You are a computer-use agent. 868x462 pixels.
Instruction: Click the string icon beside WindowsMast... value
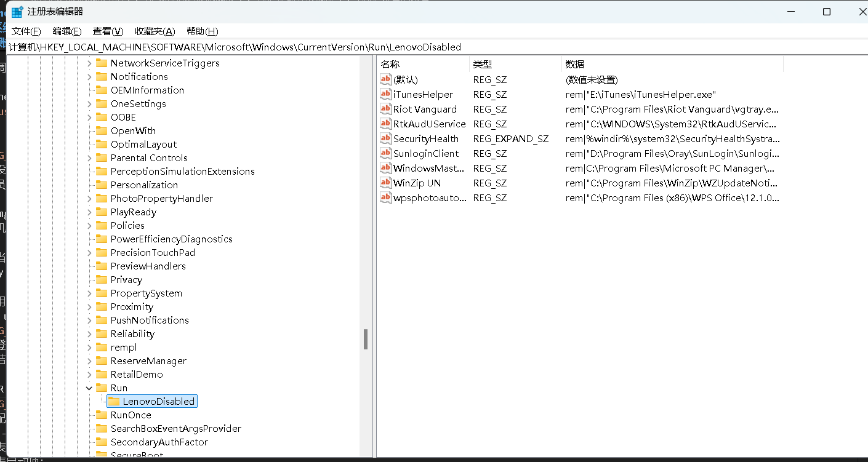[x=385, y=168]
